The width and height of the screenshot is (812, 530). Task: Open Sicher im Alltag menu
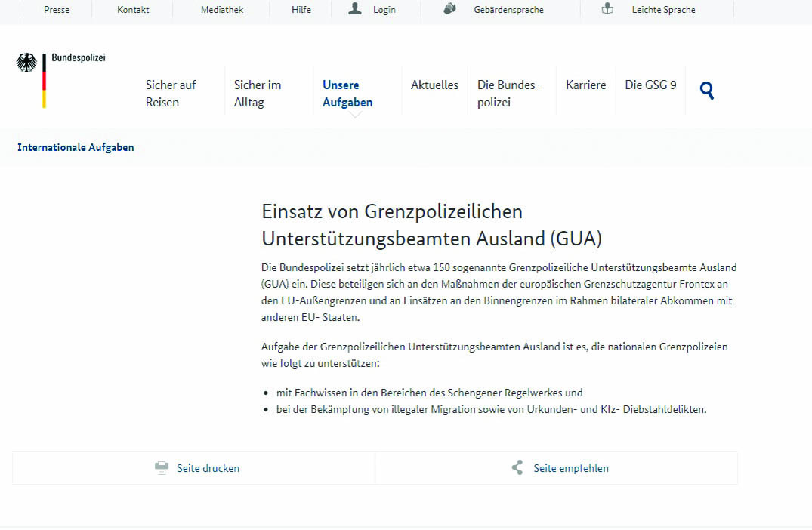(258, 94)
